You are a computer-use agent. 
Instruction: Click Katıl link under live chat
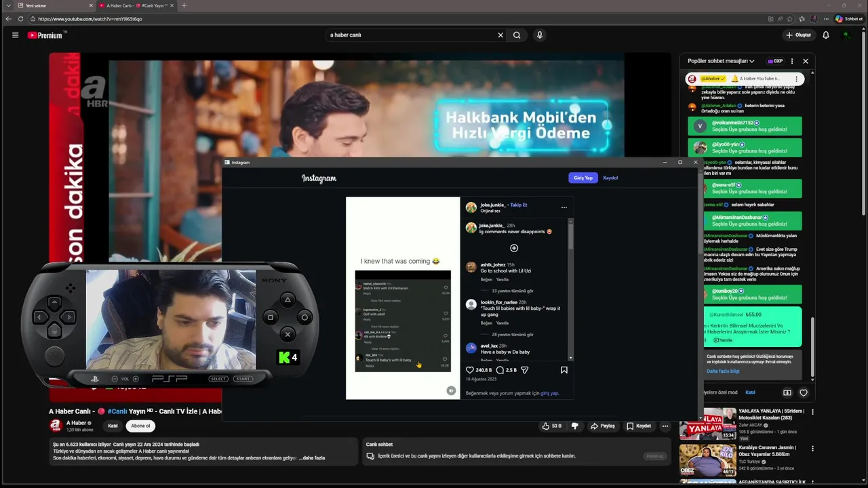(751, 392)
